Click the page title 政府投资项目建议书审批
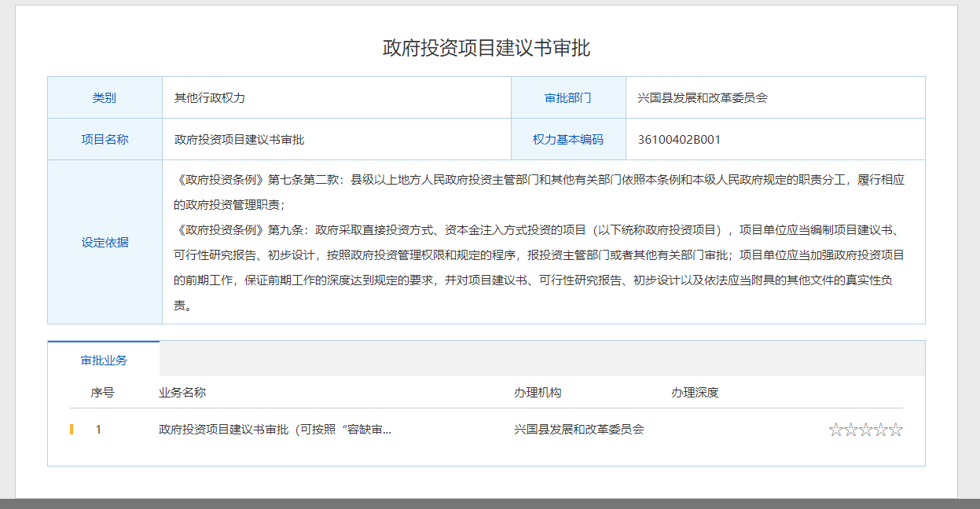The height and width of the screenshot is (509, 980). coord(486,48)
